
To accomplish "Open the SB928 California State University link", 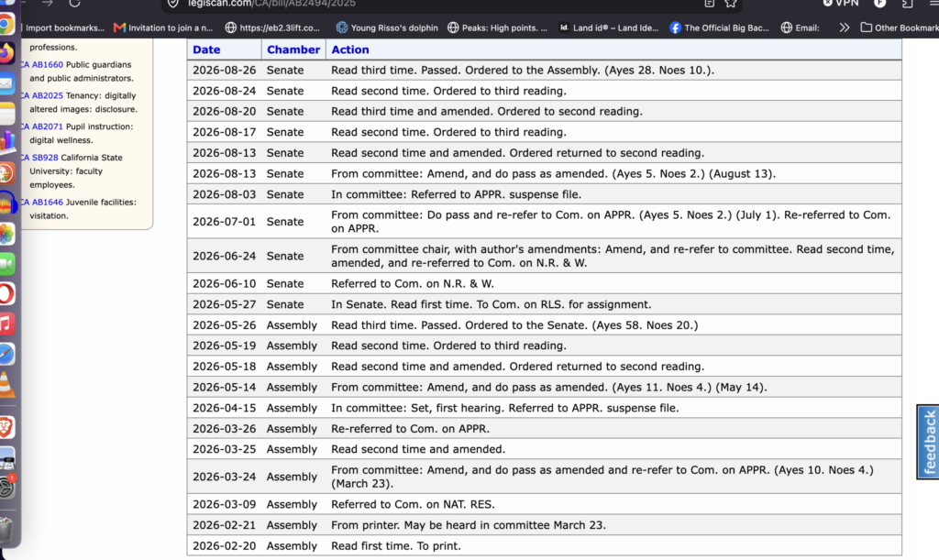I will pos(45,158).
